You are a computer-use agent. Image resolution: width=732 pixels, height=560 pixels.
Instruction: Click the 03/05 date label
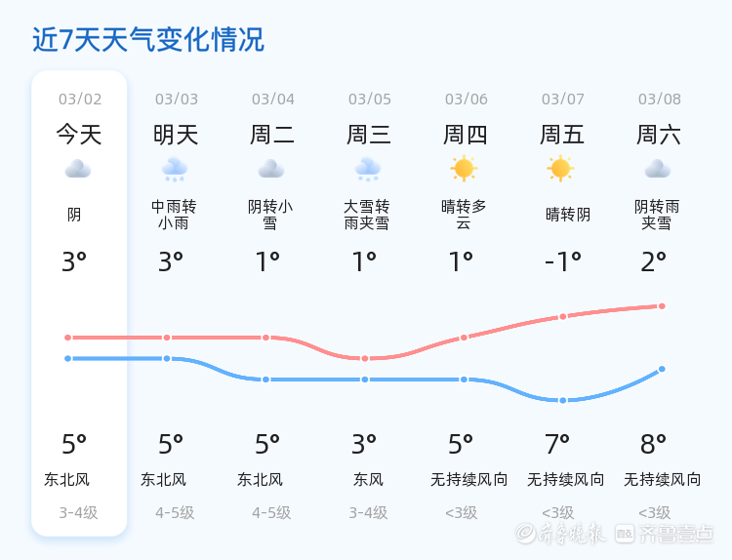click(369, 99)
